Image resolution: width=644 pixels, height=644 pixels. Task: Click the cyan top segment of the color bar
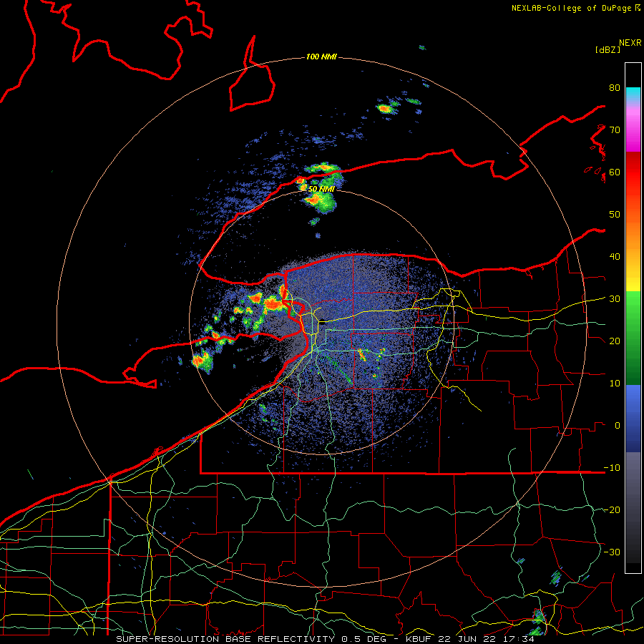pyautogui.click(x=633, y=93)
